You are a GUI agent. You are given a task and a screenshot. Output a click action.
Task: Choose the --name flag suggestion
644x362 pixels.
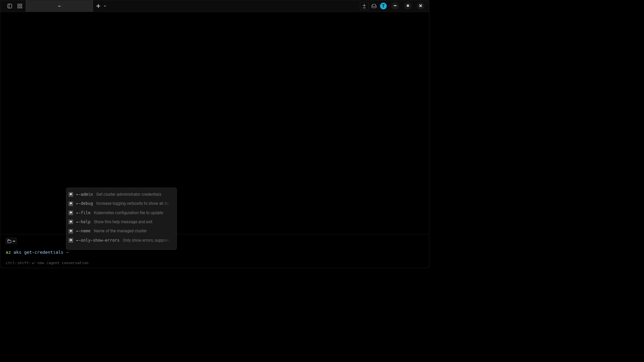[x=121, y=231]
